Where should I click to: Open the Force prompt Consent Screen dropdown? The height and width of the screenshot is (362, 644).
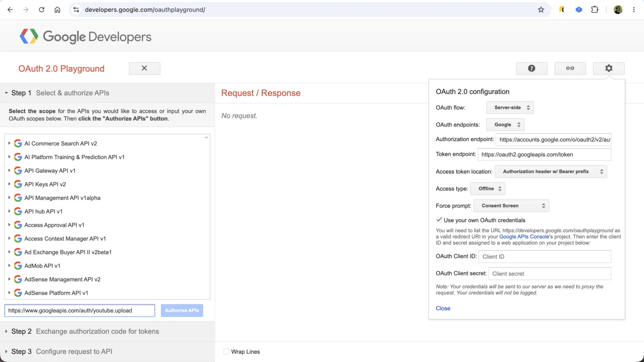[x=511, y=206]
